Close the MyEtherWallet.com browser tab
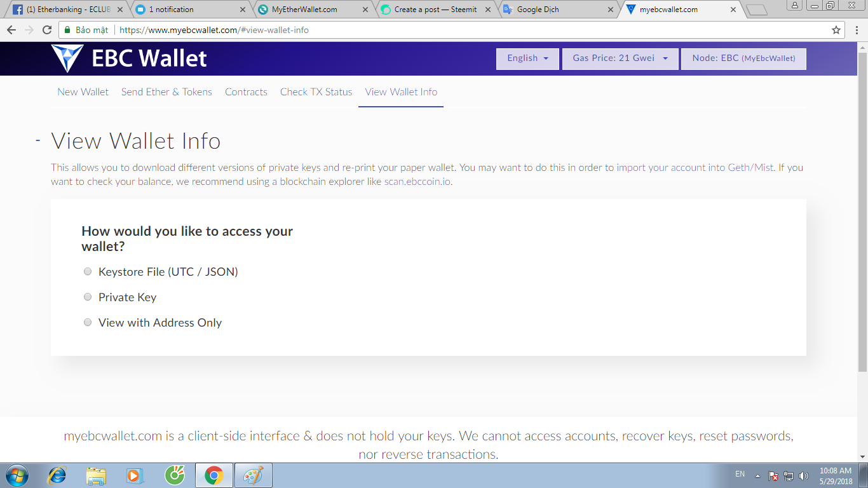The width and height of the screenshot is (868, 488). click(365, 10)
